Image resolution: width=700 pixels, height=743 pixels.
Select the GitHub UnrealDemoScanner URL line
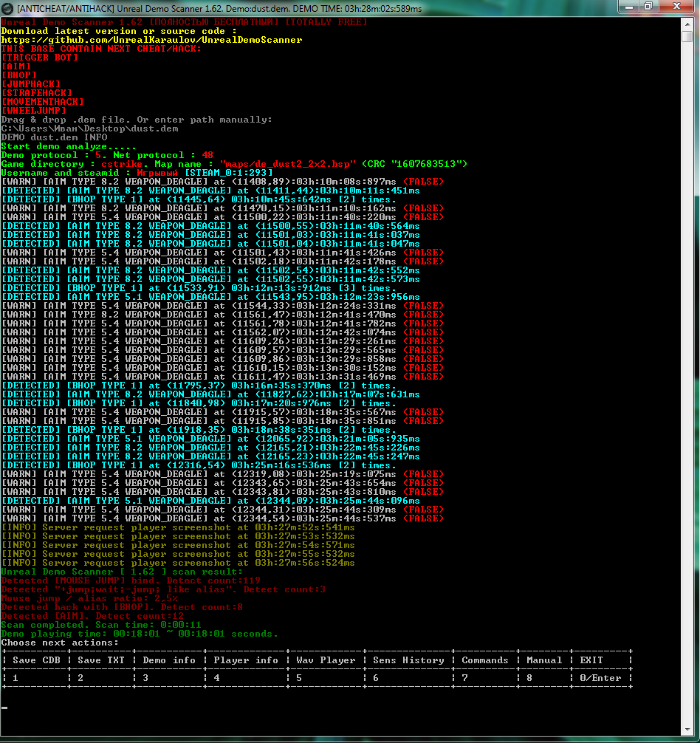tap(151, 40)
